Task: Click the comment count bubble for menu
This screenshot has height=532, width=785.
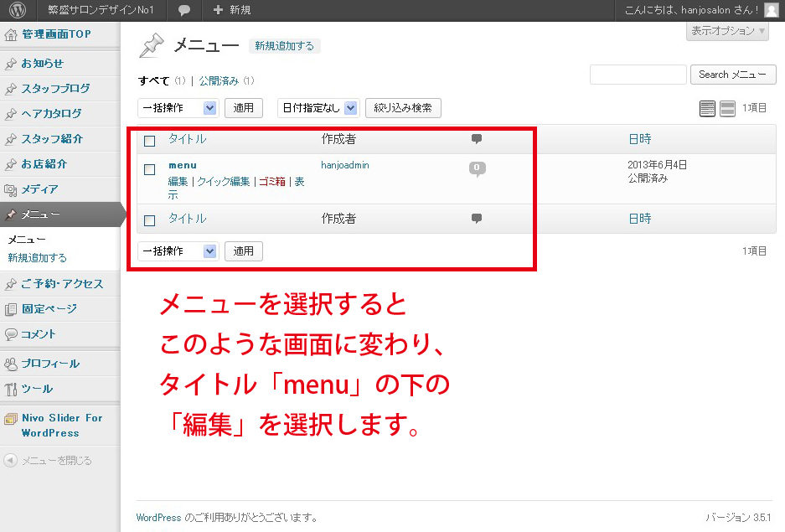Action: click(477, 168)
